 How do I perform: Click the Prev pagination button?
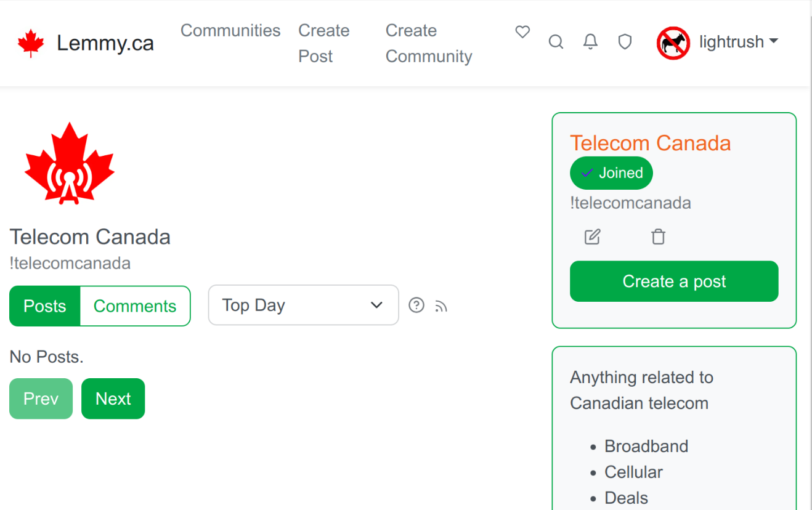tap(41, 399)
